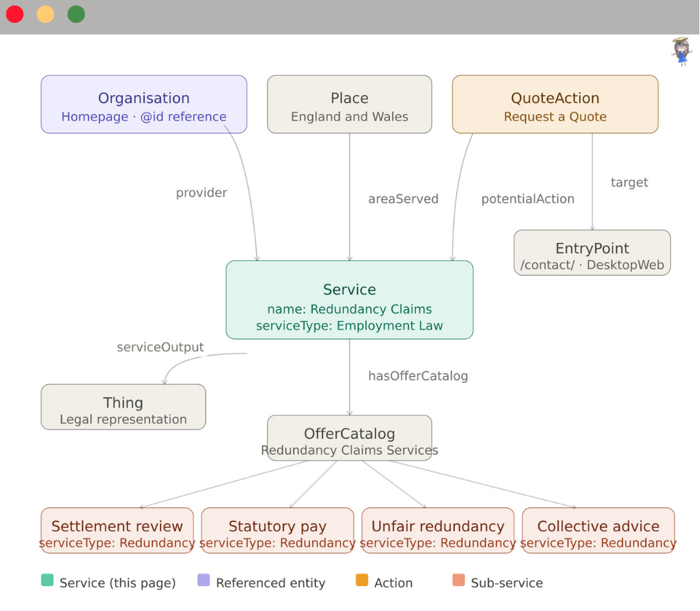The image size is (700, 611).
Task: Expand the Settlement review sub-service
Action: 116,530
